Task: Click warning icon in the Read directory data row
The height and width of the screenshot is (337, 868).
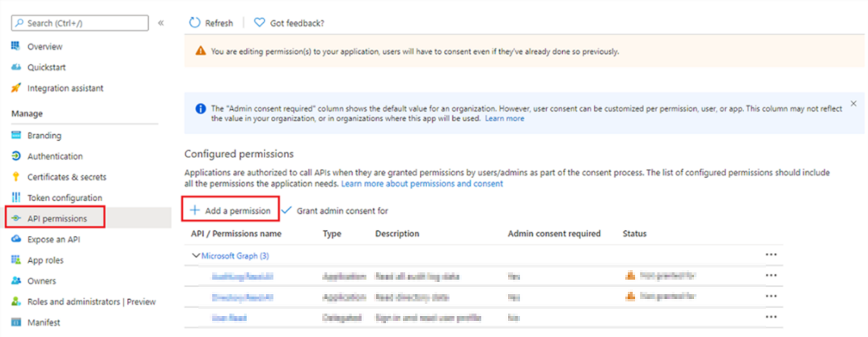Action: (x=629, y=296)
